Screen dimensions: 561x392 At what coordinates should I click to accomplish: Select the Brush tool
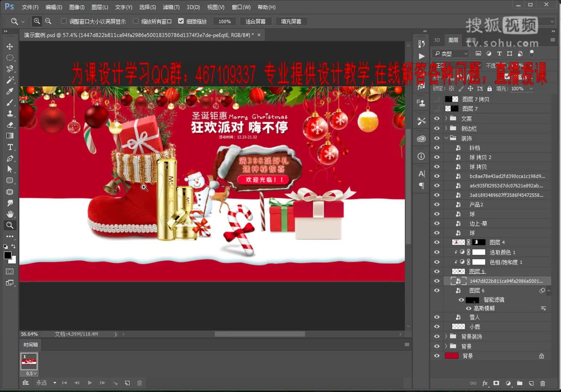tap(10, 102)
